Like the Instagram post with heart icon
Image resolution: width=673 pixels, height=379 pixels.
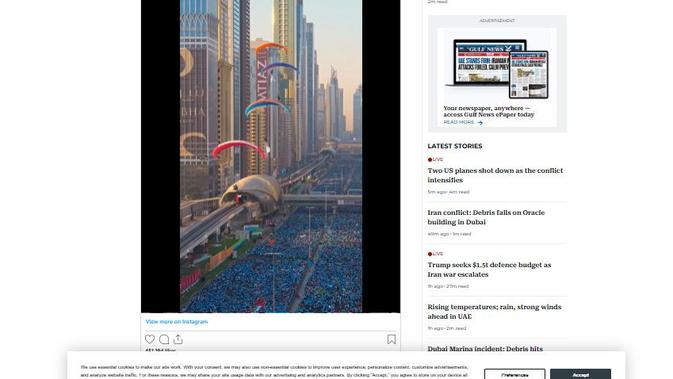(x=150, y=339)
